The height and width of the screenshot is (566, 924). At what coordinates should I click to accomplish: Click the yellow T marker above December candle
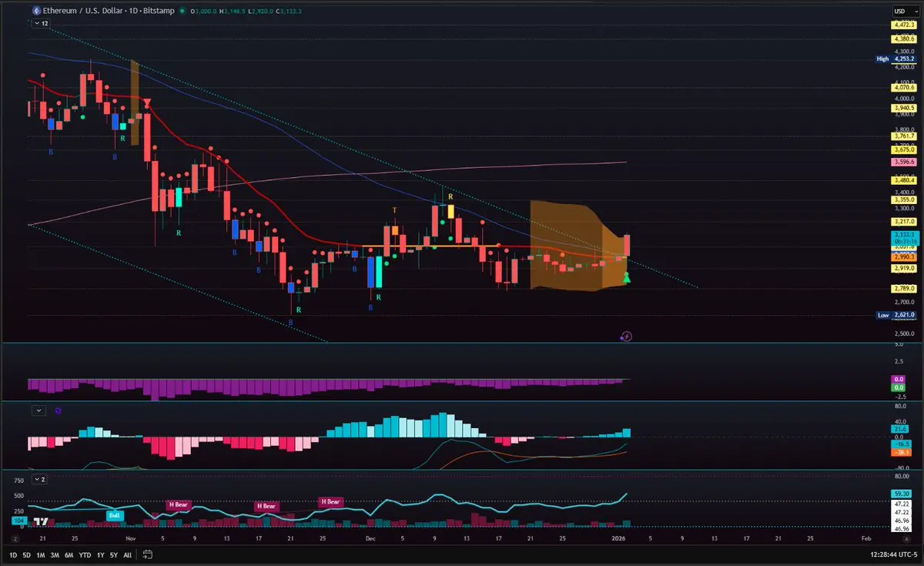pyautogui.click(x=395, y=210)
